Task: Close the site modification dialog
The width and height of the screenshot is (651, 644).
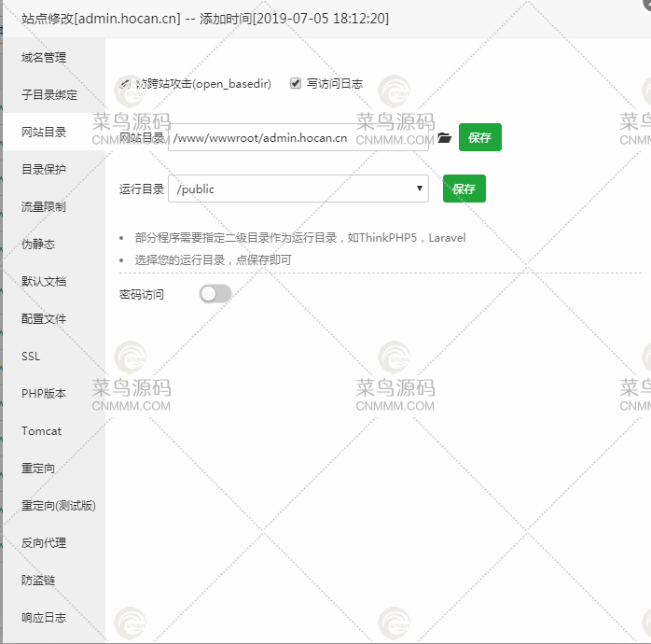Action: click(646, 4)
